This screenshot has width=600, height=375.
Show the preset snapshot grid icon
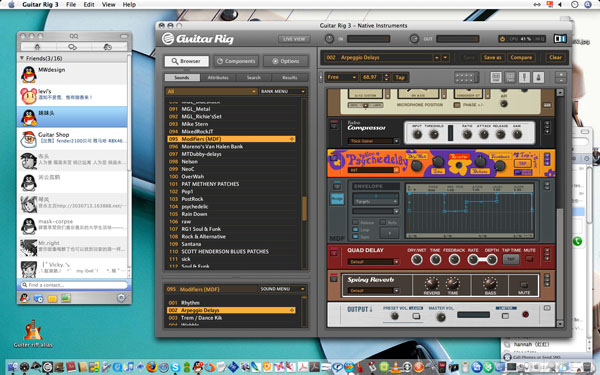(466, 78)
